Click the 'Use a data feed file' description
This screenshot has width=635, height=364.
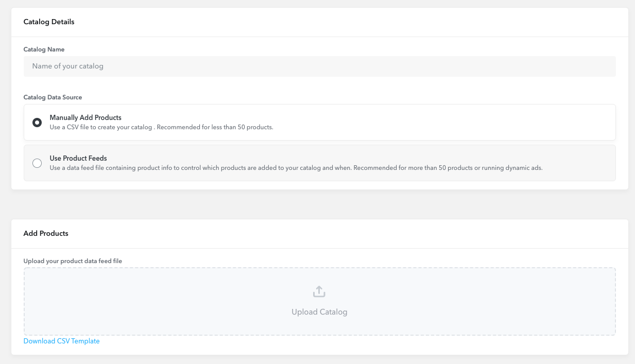click(x=296, y=168)
